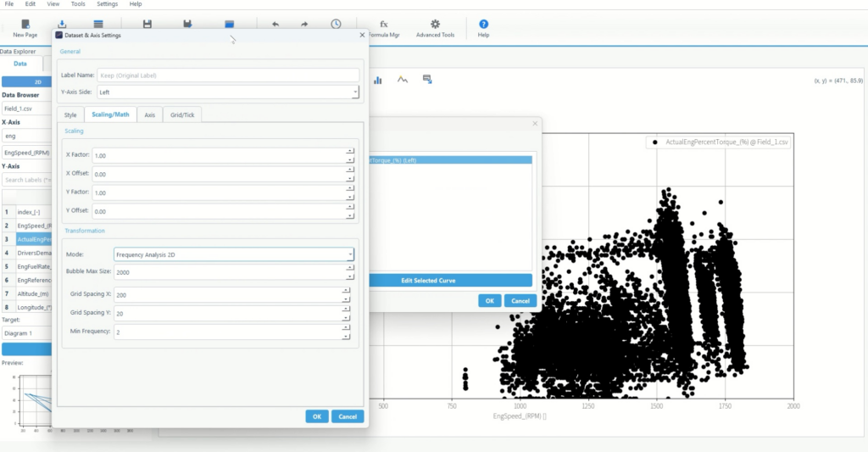Click the undo arrow in toolbar
The height and width of the screenshot is (452, 868).
point(275,25)
